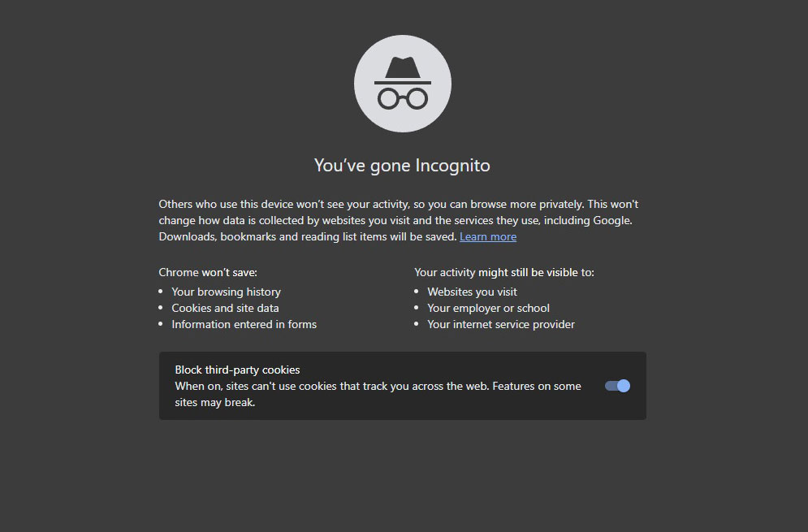Click the Your employer or school item
Viewport: 808px width, 532px height.
488,309
